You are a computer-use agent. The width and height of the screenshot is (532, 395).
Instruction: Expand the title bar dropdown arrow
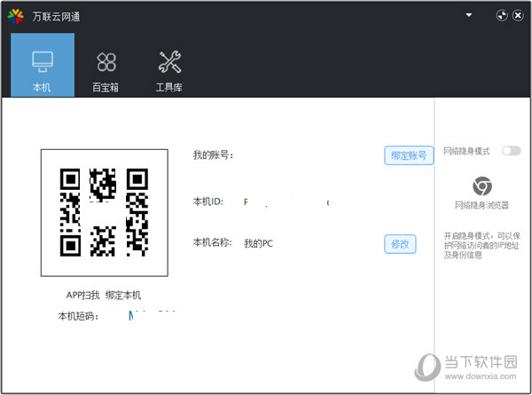click(x=469, y=15)
